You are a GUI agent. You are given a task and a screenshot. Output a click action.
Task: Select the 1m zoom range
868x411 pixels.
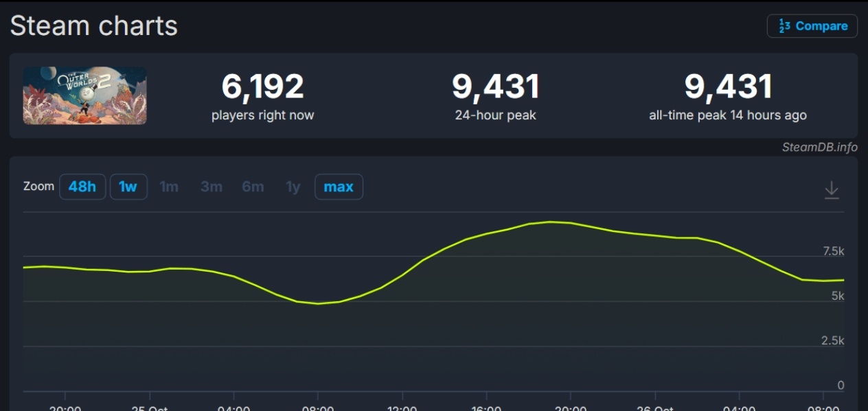point(169,187)
